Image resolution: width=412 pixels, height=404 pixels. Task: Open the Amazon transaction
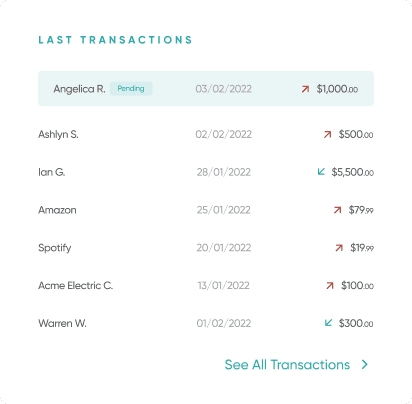pos(206,210)
